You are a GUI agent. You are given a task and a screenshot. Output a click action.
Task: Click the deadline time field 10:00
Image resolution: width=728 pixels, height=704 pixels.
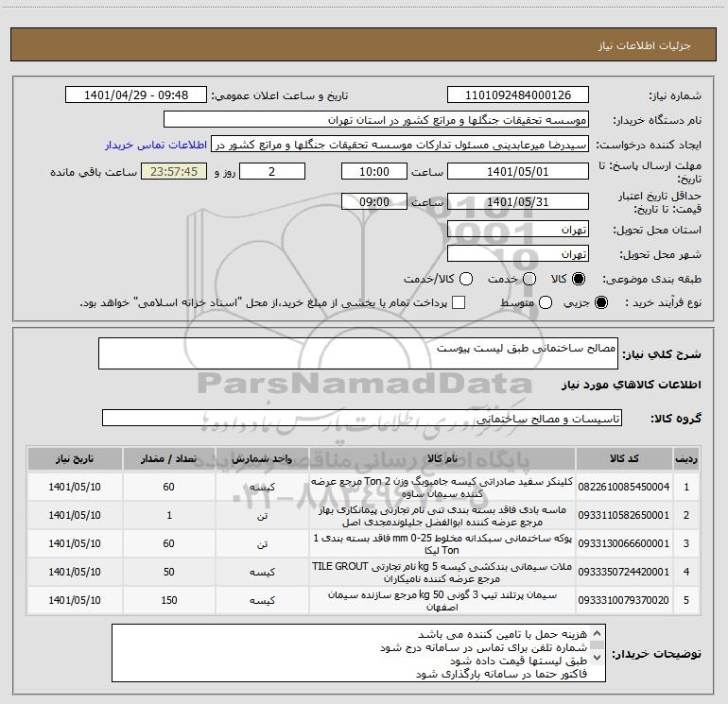tap(374, 172)
